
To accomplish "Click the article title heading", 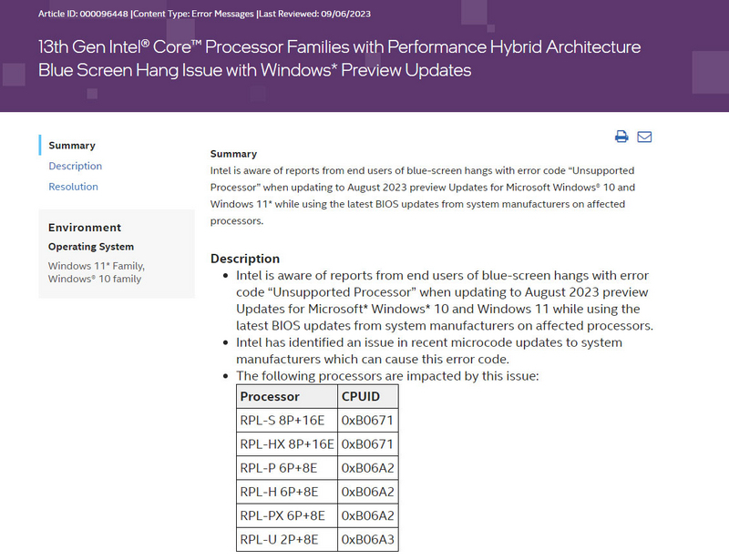I will pos(339,58).
